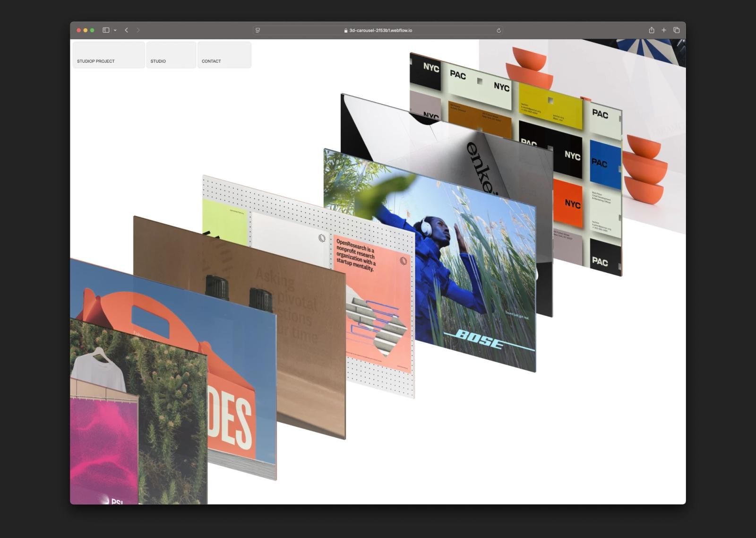Reload the page with the refresh icon
Viewport: 756px width, 538px height.
[498, 30]
